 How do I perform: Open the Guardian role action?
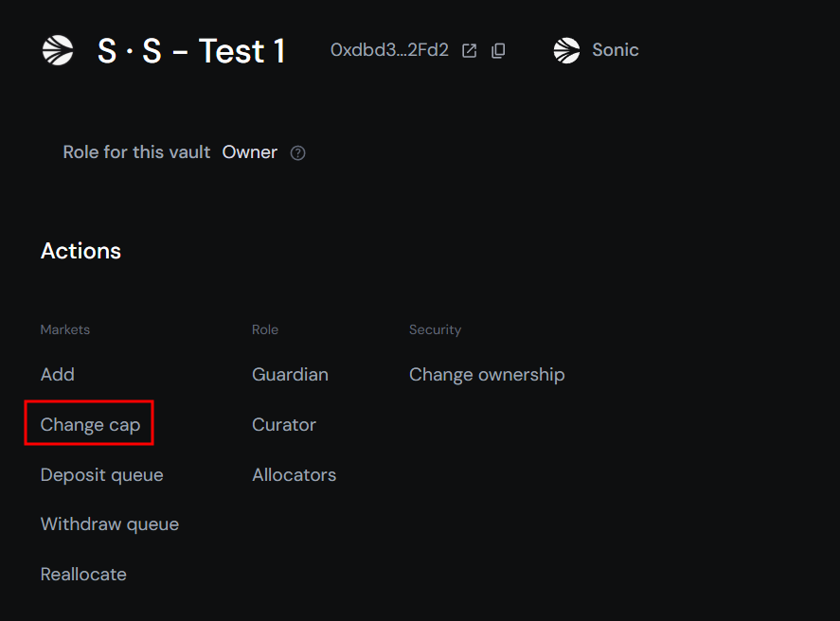[290, 375]
